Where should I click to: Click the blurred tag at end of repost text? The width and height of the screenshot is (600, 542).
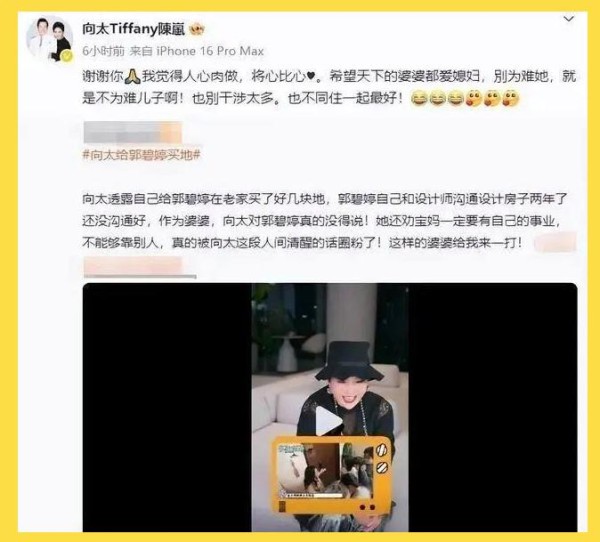554,242
